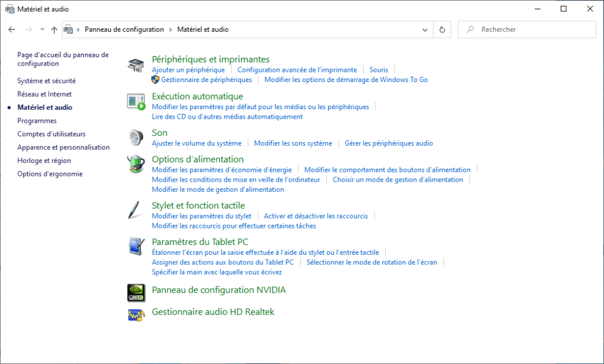
Task: Expand the chevron after Panneau de configuration
Action: pos(171,29)
